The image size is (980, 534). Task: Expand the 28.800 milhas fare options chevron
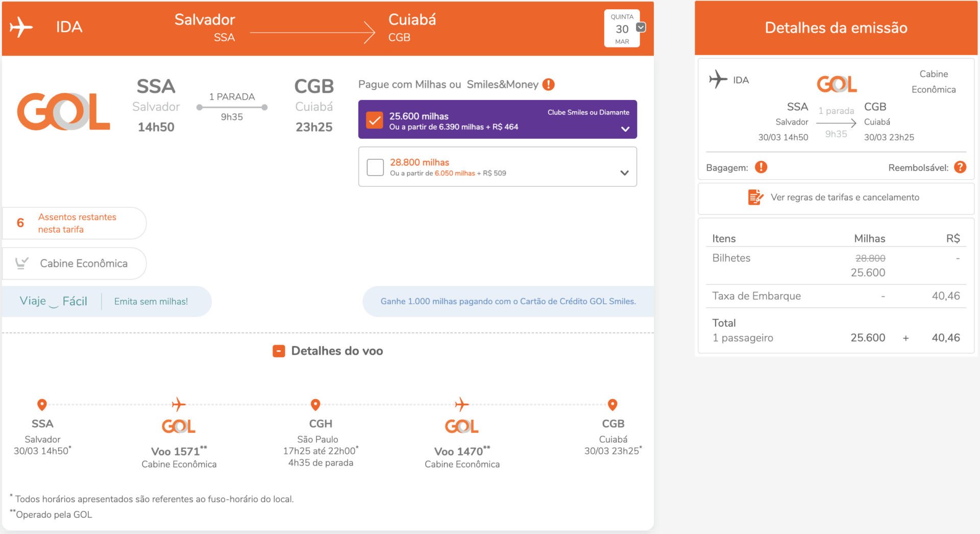[x=624, y=173]
